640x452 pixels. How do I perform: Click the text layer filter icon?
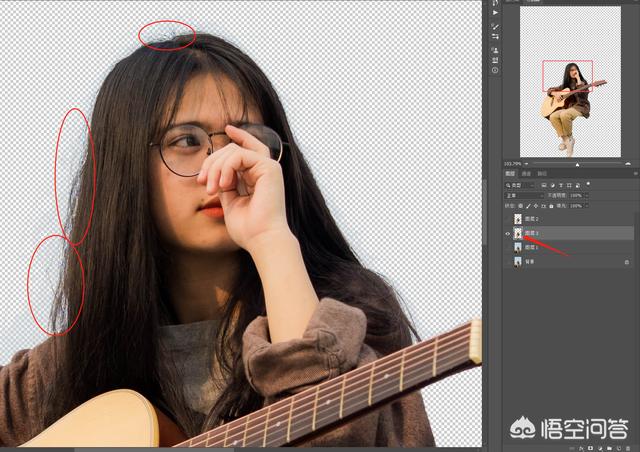point(560,185)
